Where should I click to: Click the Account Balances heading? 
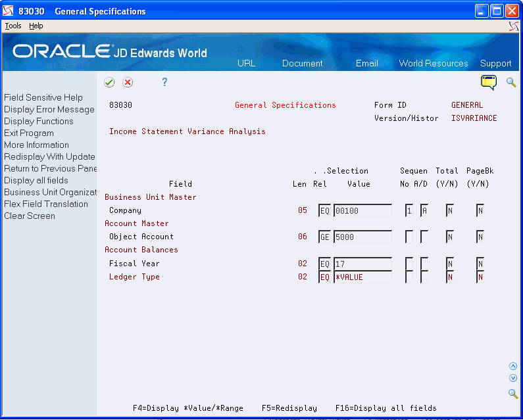click(x=141, y=250)
